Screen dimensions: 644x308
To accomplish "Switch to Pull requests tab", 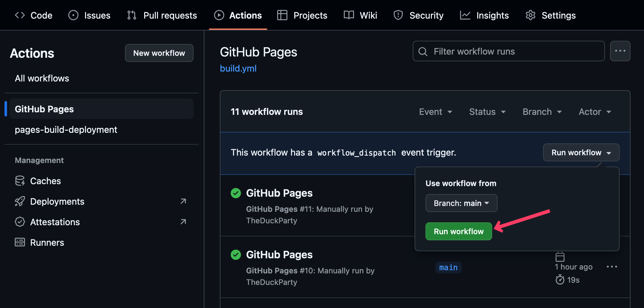I will [x=162, y=15].
